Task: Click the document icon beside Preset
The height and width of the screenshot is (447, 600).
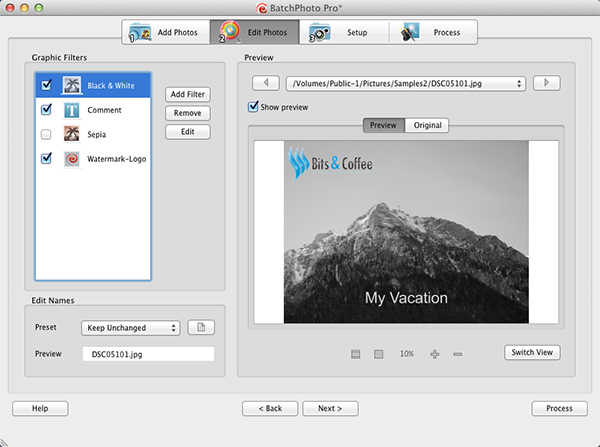Action: 201,328
